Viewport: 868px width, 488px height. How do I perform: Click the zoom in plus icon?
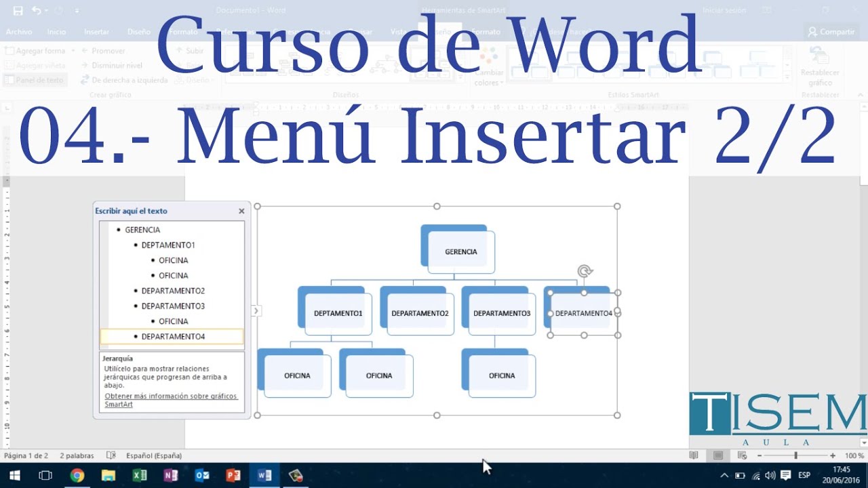pos(833,455)
